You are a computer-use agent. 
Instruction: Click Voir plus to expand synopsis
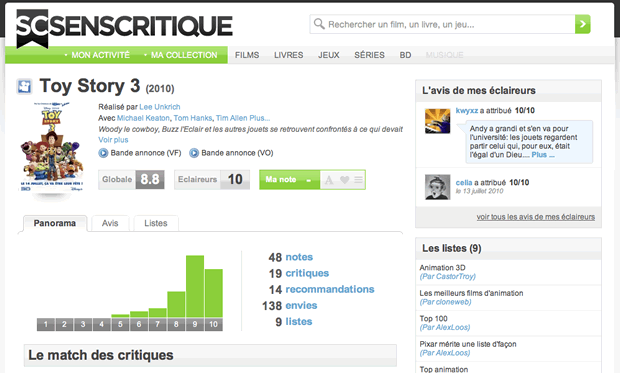click(x=113, y=140)
